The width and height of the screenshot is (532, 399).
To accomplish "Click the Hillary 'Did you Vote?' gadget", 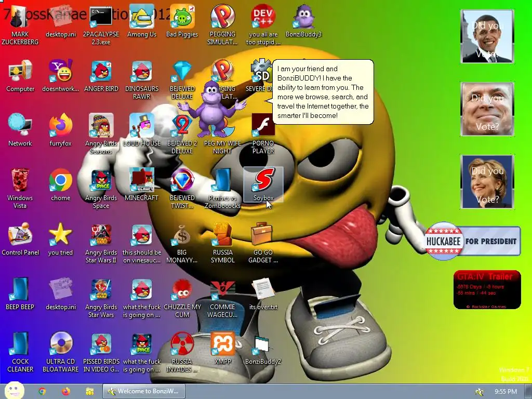I will point(487,181).
